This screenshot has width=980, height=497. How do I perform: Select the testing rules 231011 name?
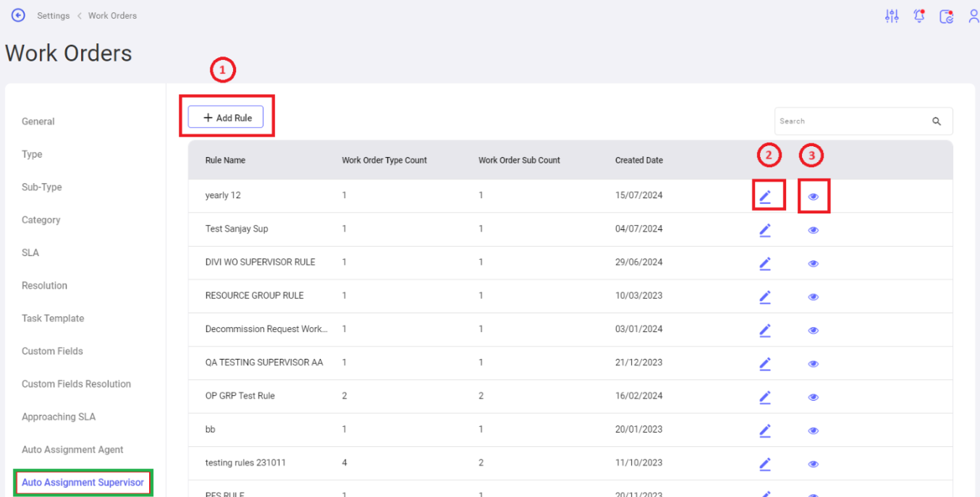click(245, 462)
